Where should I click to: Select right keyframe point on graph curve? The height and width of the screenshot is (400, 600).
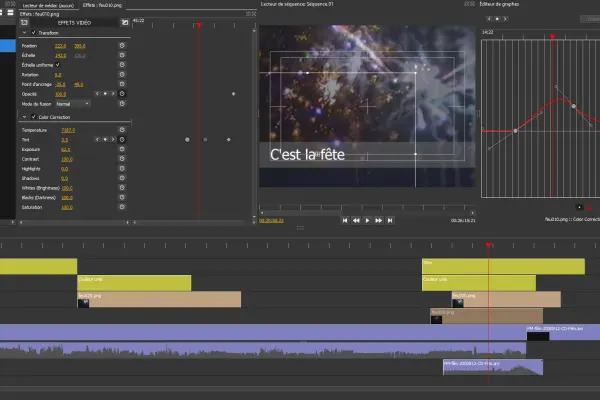click(574, 106)
